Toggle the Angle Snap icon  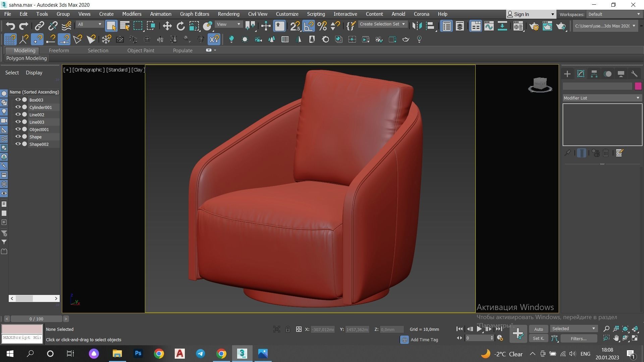point(309,26)
